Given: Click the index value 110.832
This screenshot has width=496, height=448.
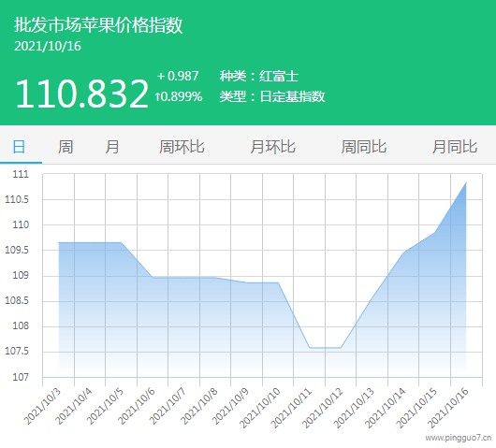Looking at the screenshot, I should point(82,94).
